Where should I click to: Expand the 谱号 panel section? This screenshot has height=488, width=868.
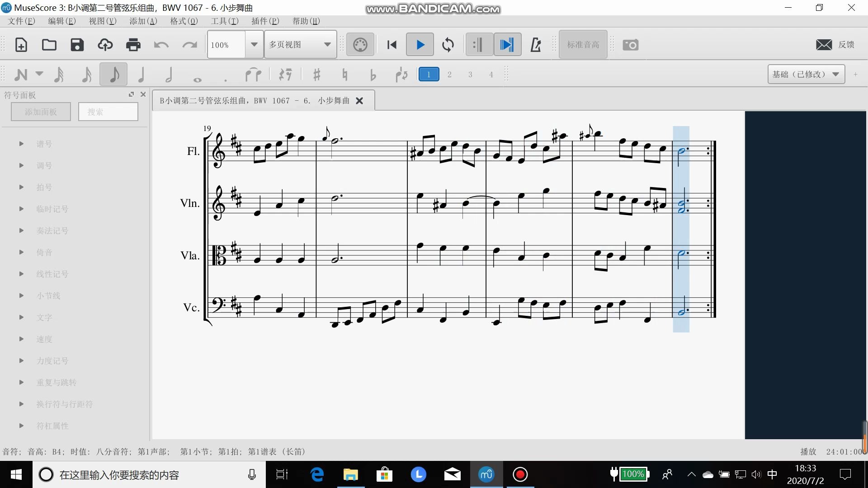tap(20, 144)
